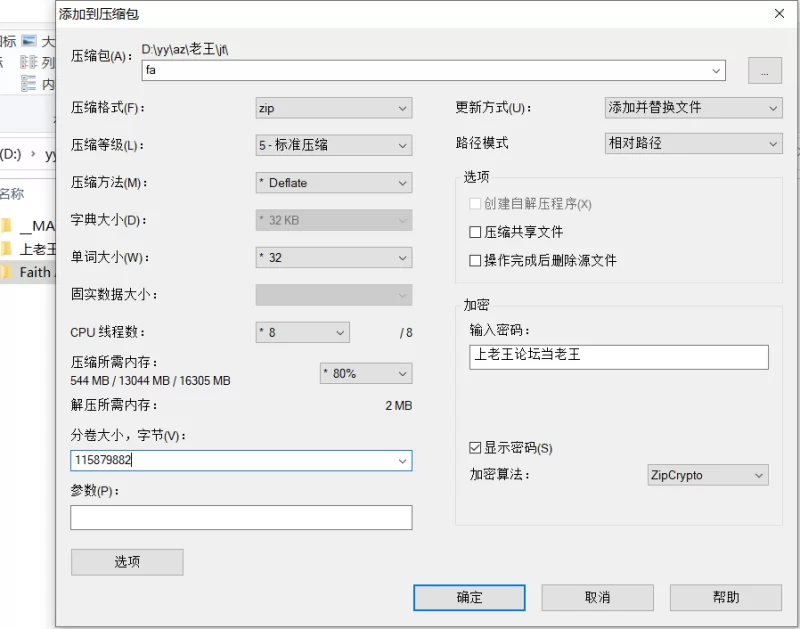Screen dimensions: 800x629
Task: Select the _MA folder in the Explorer window
Action: point(28,225)
